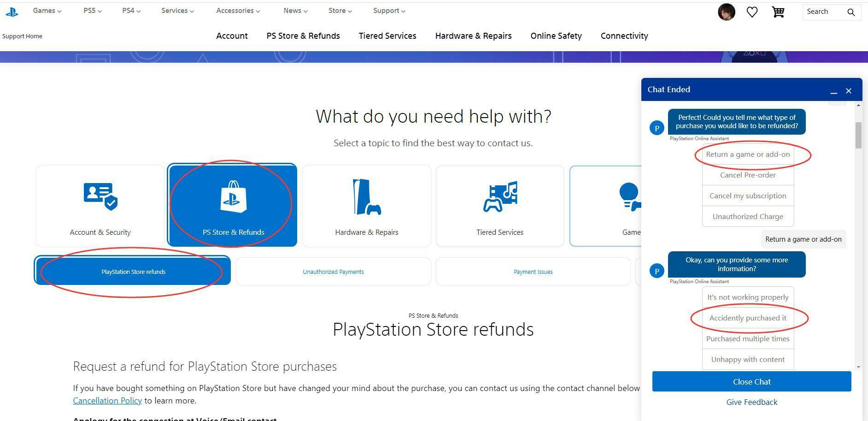Choose Cancel my subscription chat option
The image size is (868, 421).
[748, 196]
